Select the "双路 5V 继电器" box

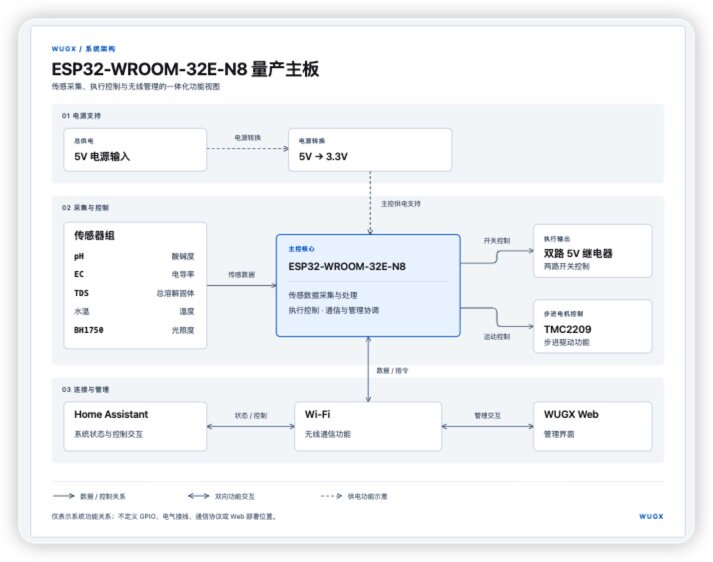pyautogui.click(x=592, y=251)
